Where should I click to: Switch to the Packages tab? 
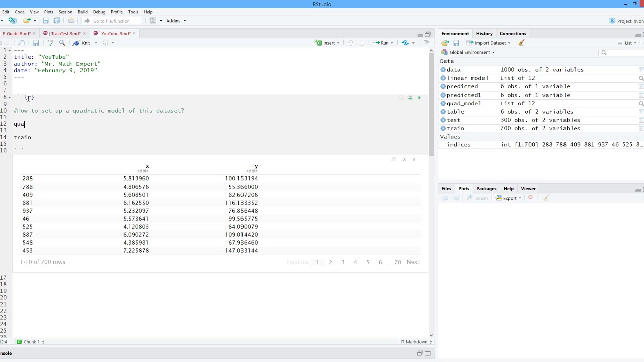click(486, 189)
